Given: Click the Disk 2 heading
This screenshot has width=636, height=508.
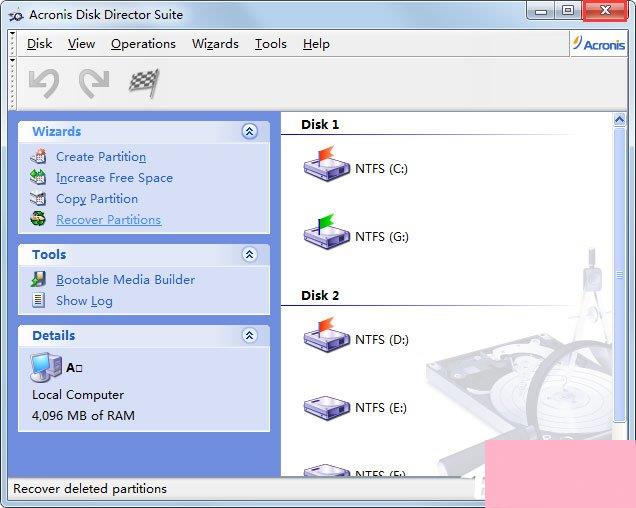Looking at the screenshot, I should [320, 295].
